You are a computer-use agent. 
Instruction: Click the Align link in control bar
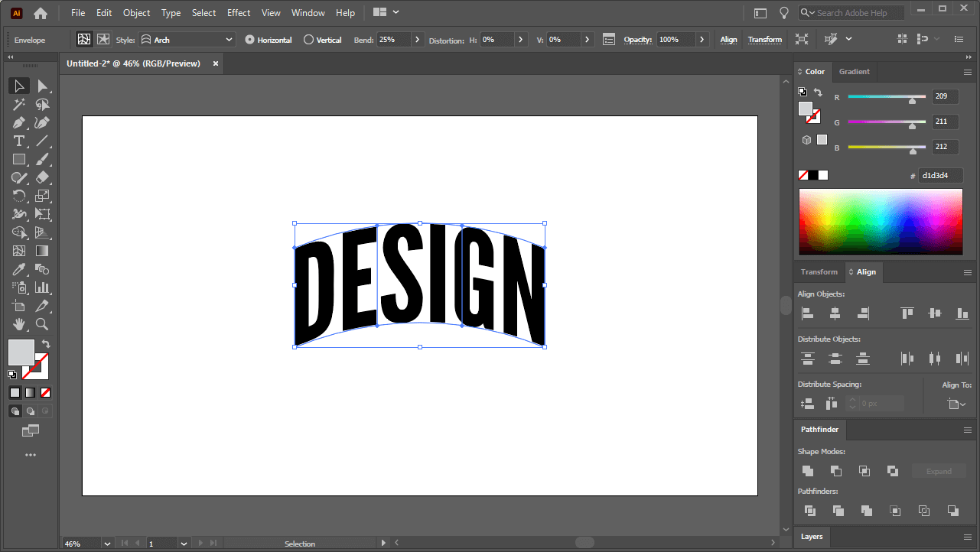point(729,40)
